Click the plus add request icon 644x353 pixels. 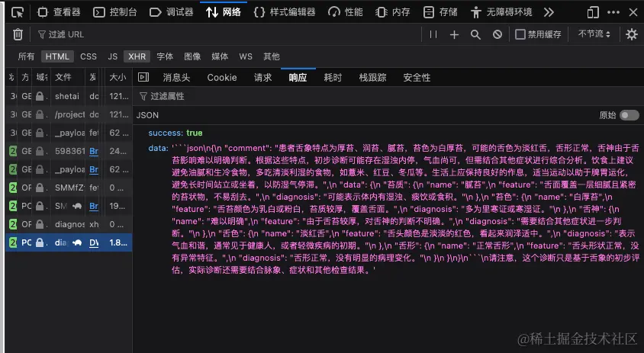click(x=454, y=34)
